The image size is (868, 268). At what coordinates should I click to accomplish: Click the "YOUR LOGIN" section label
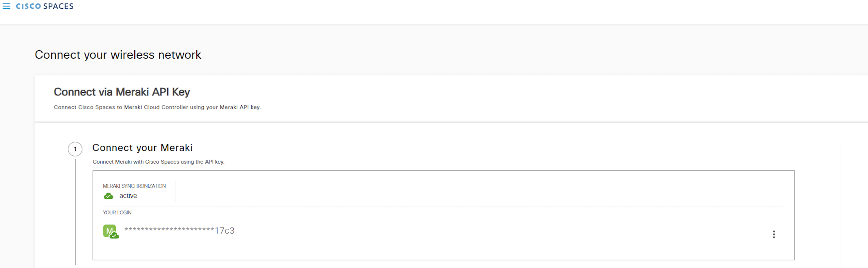click(117, 213)
